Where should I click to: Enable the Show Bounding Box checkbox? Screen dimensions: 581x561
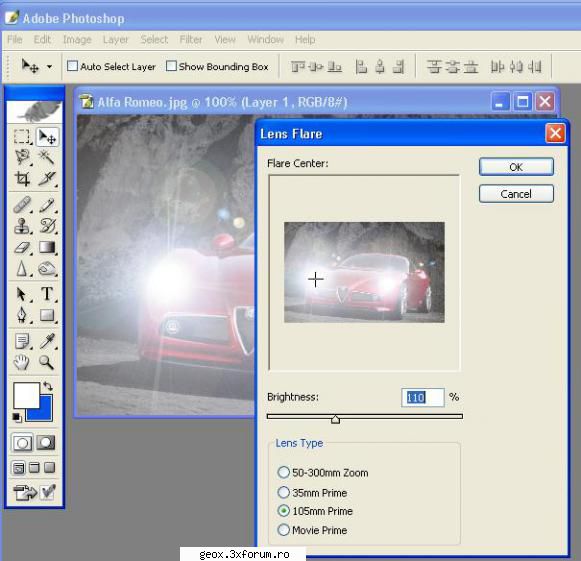pyautogui.click(x=171, y=66)
